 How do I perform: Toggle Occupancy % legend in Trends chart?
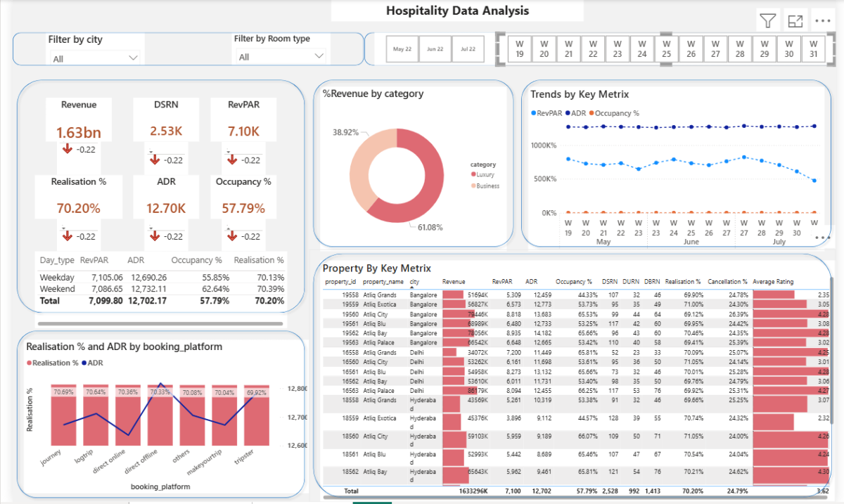613,112
